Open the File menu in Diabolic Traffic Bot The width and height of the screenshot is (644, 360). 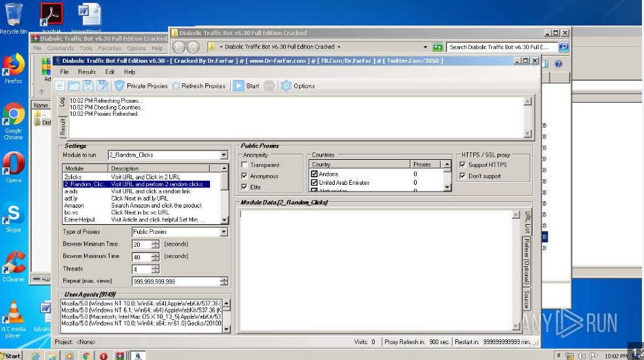click(x=65, y=72)
